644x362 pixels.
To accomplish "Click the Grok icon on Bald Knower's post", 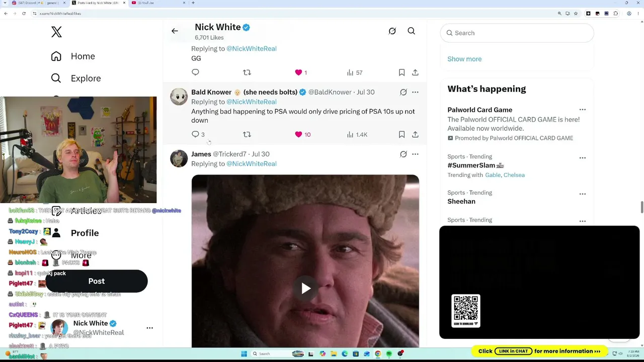I will (x=404, y=92).
